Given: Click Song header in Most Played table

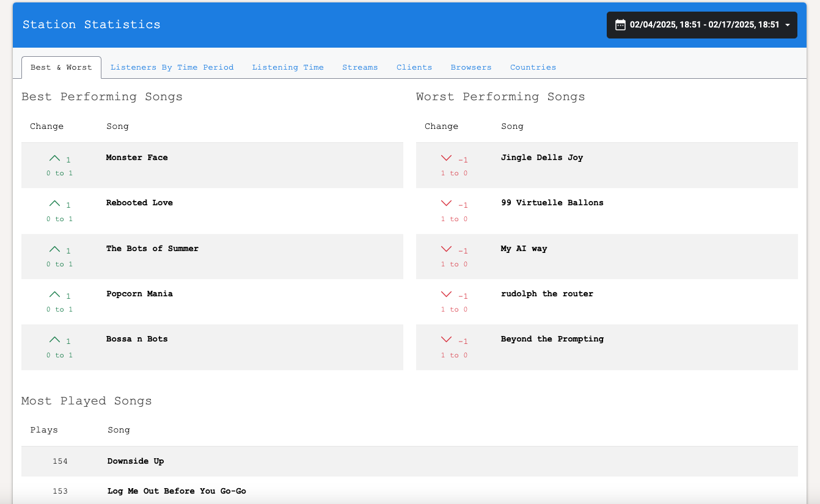Looking at the screenshot, I should pyautogui.click(x=119, y=430).
